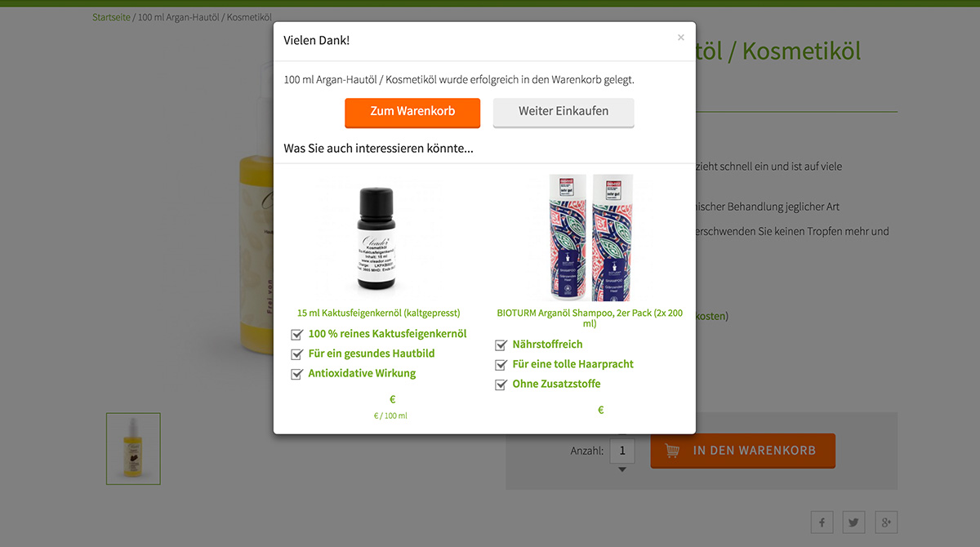
Task: Click checkmark beside Ohne Zusatzstoffe
Action: click(501, 384)
